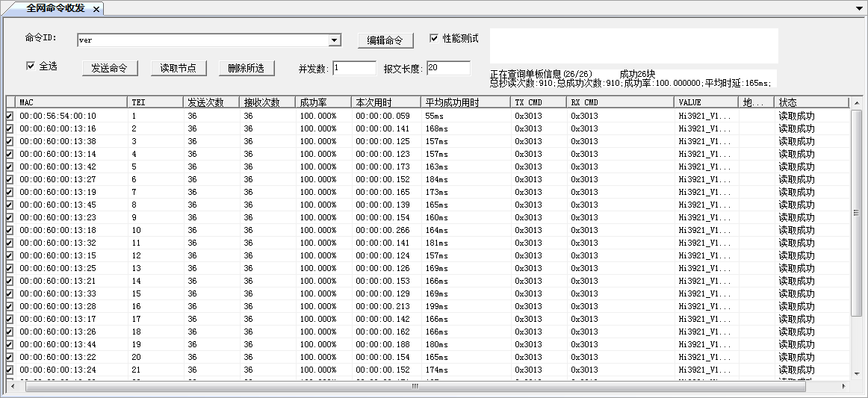Close the 全网命令收发 tab
Image resolution: width=868 pixels, height=398 pixels.
[96, 9]
